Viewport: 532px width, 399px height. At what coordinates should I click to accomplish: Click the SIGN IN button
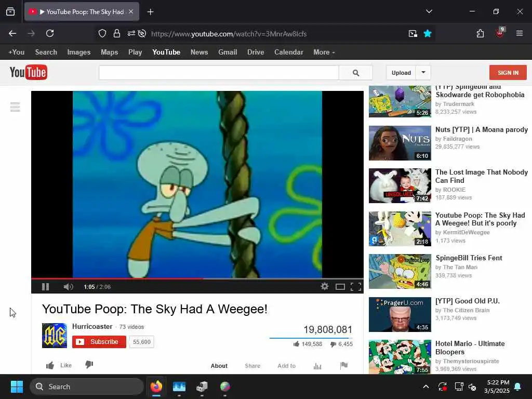coord(508,73)
